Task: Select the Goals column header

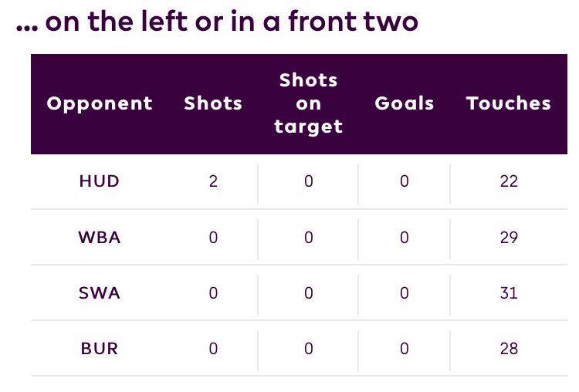Action: [x=404, y=103]
